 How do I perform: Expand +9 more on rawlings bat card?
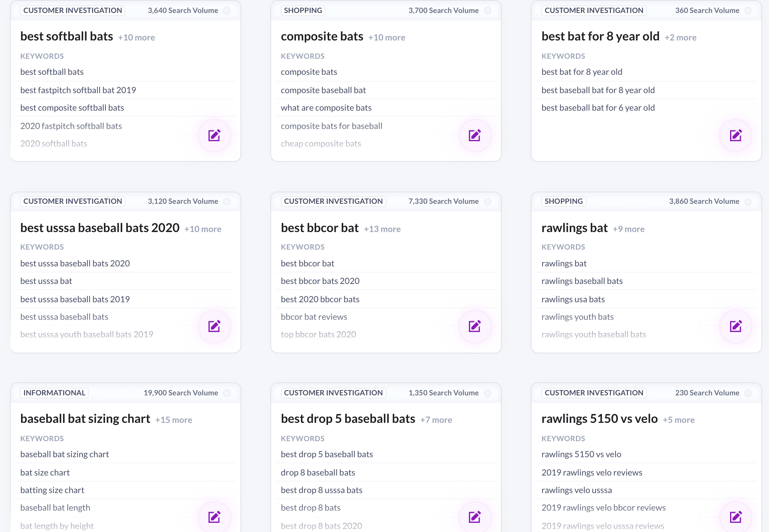point(628,229)
